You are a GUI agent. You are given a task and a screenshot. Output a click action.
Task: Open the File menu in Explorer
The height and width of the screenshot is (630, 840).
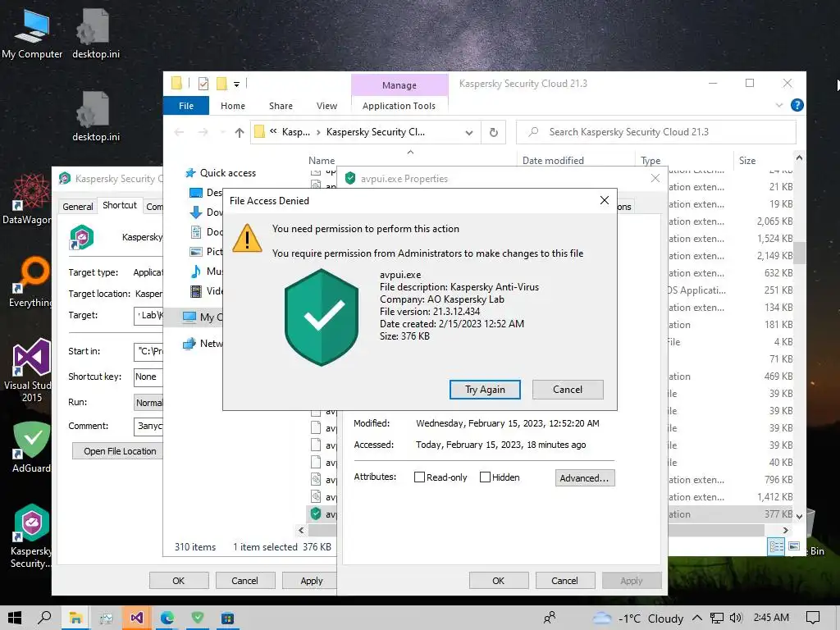186,106
